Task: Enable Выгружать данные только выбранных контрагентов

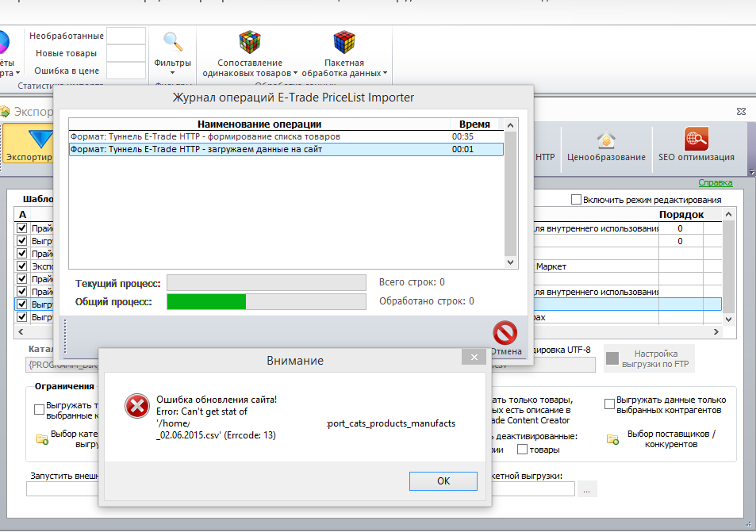Action: (x=609, y=404)
